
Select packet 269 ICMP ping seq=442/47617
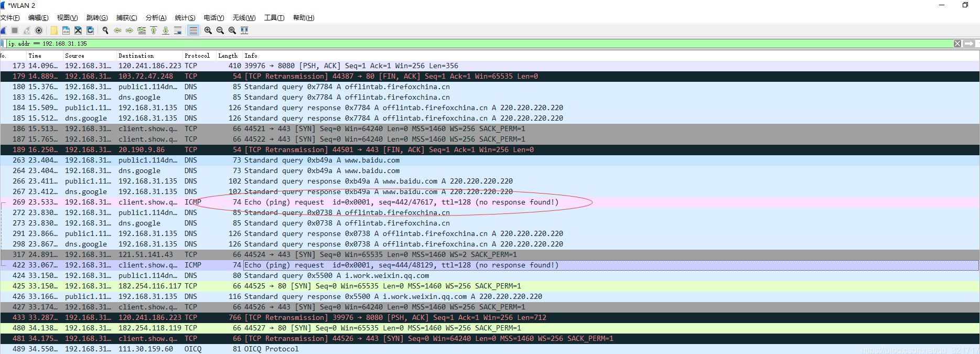coord(489,202)
